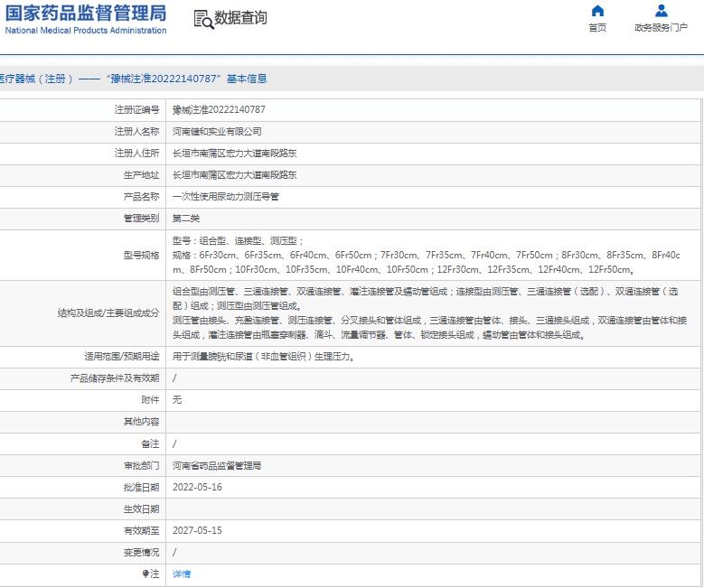Click National Medical Products Administration text
Image resolution: width=704 pixels, height=588 pixels.
[86, 31]
